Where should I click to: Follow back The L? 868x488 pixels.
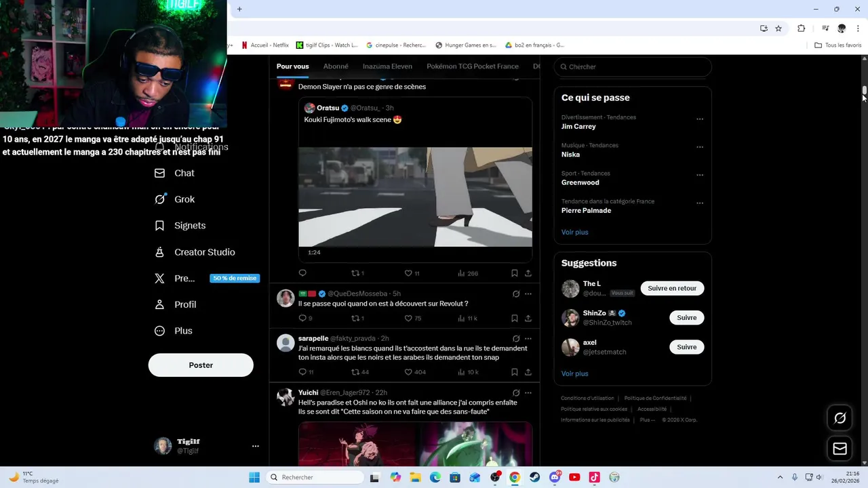pyautogui.click(x=672, y=288)
